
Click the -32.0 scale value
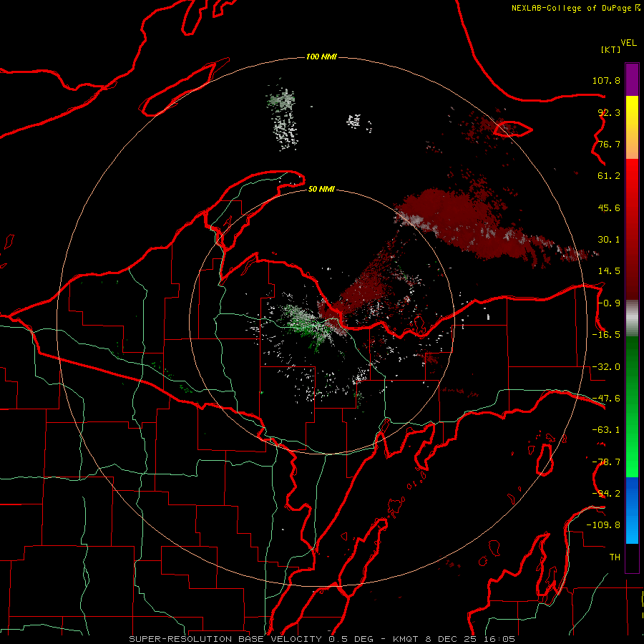[x=606, y=367]
